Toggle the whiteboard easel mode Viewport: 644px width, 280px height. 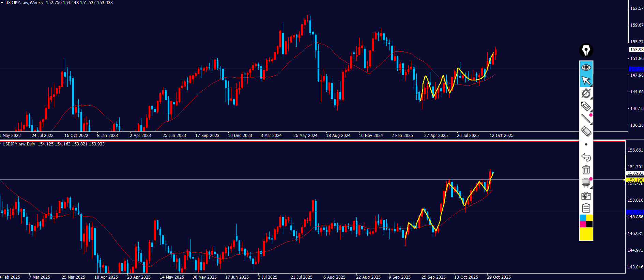pyautogui.click(x=586, y=183)
